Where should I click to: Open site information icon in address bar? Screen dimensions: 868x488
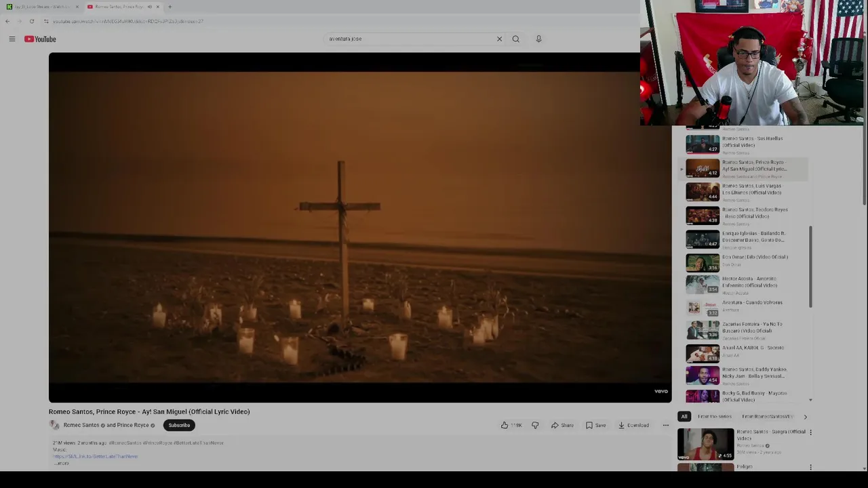coord(46,21)
